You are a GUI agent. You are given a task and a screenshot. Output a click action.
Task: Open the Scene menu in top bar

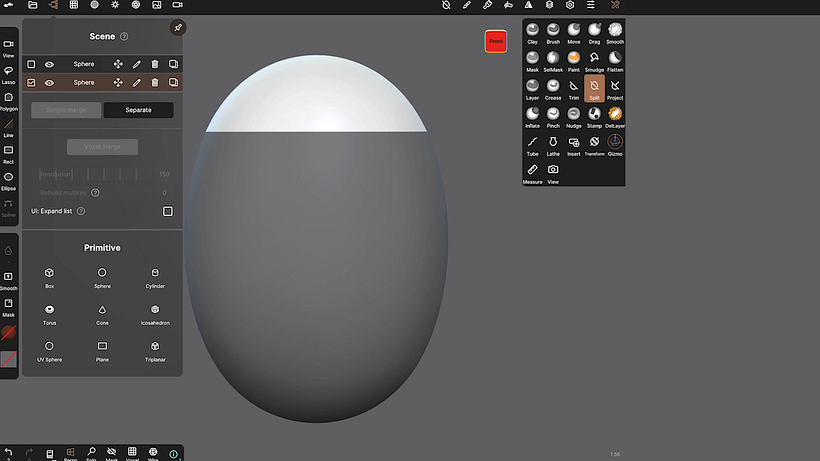pyautogui.click(x=53, y=5)
